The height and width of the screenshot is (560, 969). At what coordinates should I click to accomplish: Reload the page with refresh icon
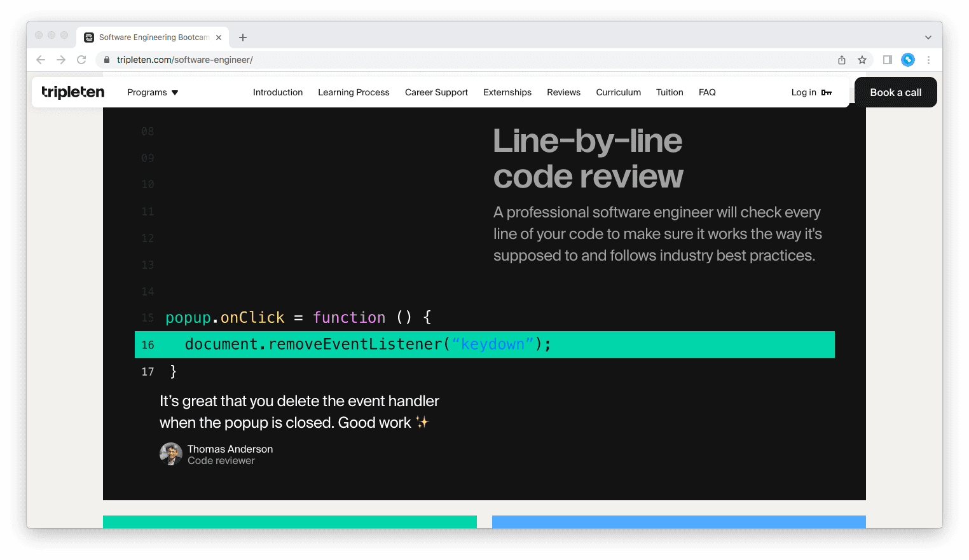coord(81,60)
